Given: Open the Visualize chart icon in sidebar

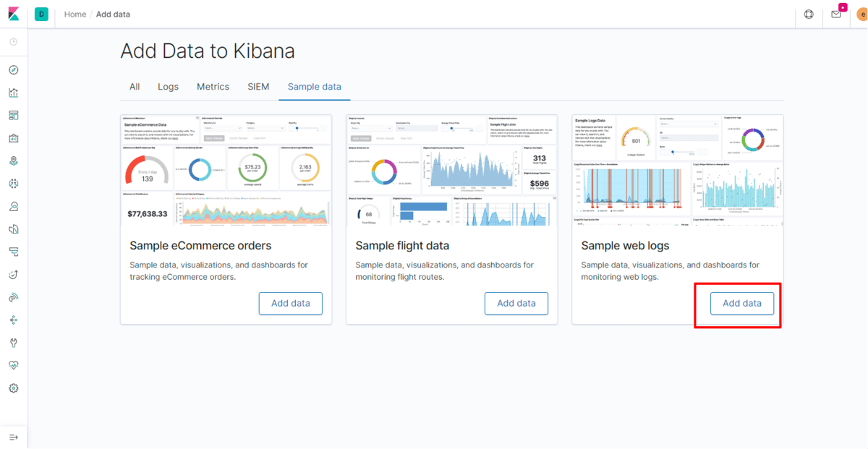Looking at the screenshot, I should (14, 93).
